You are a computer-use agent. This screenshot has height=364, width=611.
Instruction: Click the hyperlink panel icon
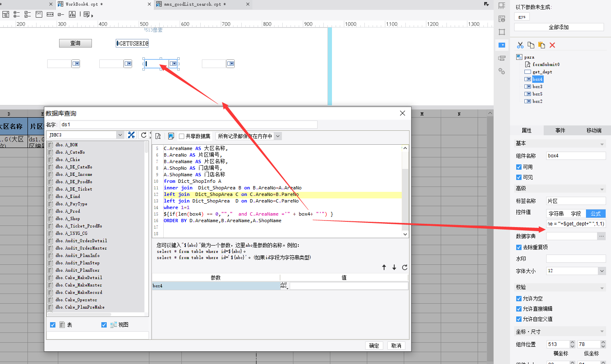[501, 71]
